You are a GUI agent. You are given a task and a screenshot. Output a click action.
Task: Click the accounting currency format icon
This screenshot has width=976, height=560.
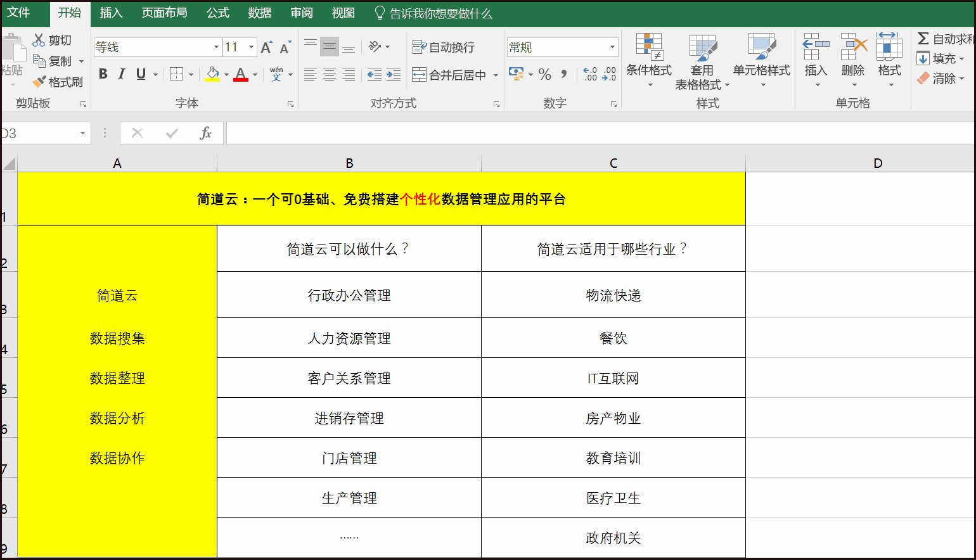(517, 74)
